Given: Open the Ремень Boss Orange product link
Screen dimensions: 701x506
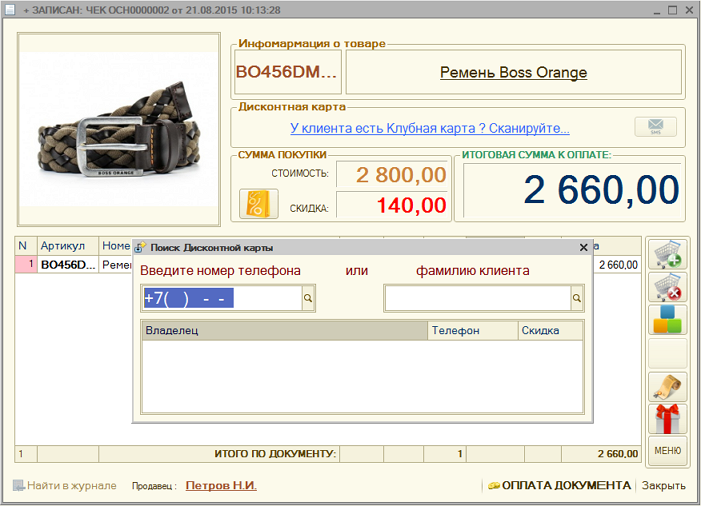Looking at the screenshot, I should pyautogui.click(x=513, y=72).
